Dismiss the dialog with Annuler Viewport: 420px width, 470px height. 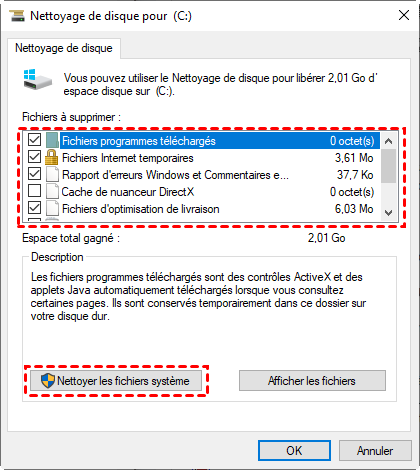(x=375, y=451)
